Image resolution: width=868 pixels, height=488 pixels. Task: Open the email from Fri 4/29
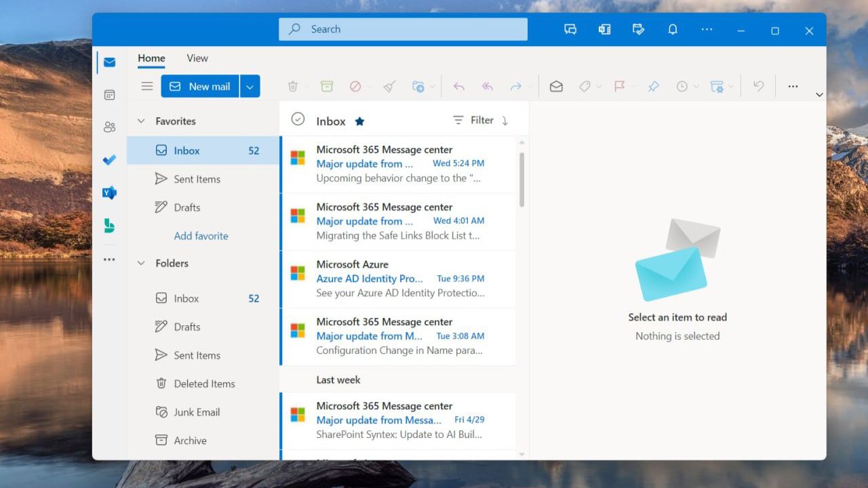[x=398, y=420]
